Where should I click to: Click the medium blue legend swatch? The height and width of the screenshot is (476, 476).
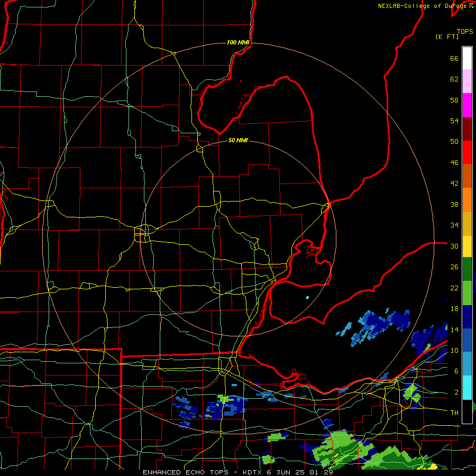467,340
